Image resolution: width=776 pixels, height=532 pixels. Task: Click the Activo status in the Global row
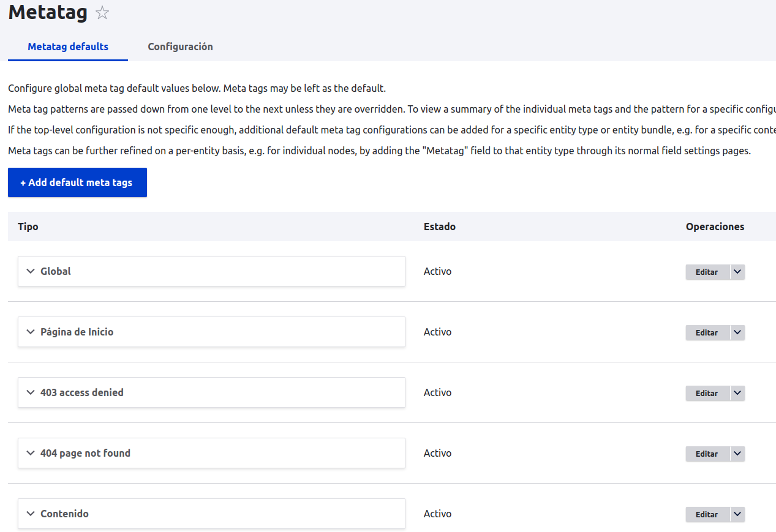437,271
